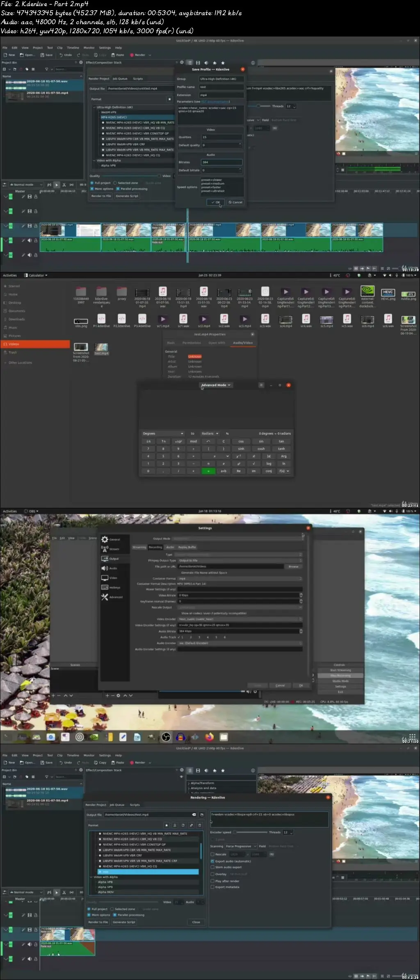Select obs.png file in the file manager
Screen dimensions: 420x980
tap(81, 323)
